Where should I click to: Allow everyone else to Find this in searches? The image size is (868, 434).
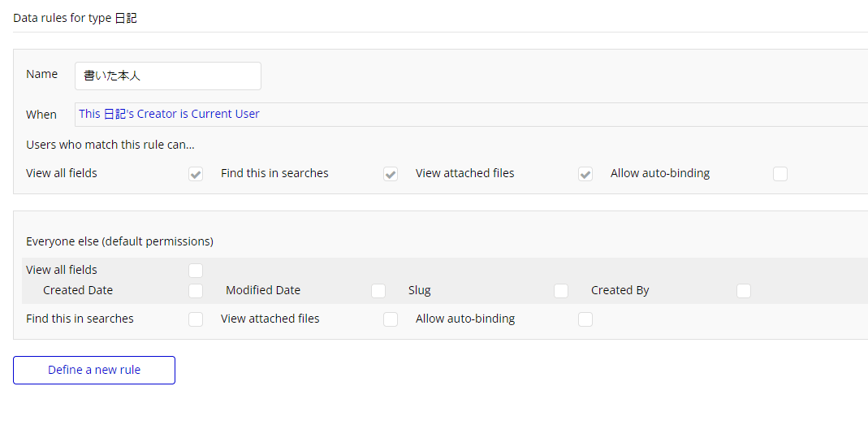pos(196,319)
